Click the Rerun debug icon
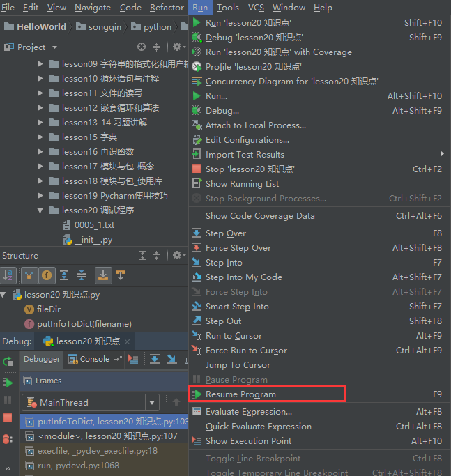The width and height of the screenshot is (451, 476). click(x=8, y=361)
